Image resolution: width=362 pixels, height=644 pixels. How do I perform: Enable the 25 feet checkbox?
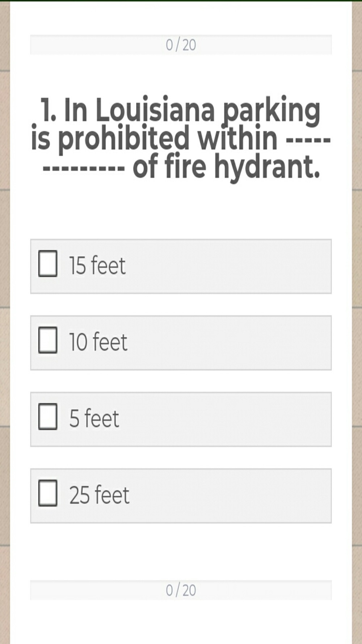(x=48, y=493)
